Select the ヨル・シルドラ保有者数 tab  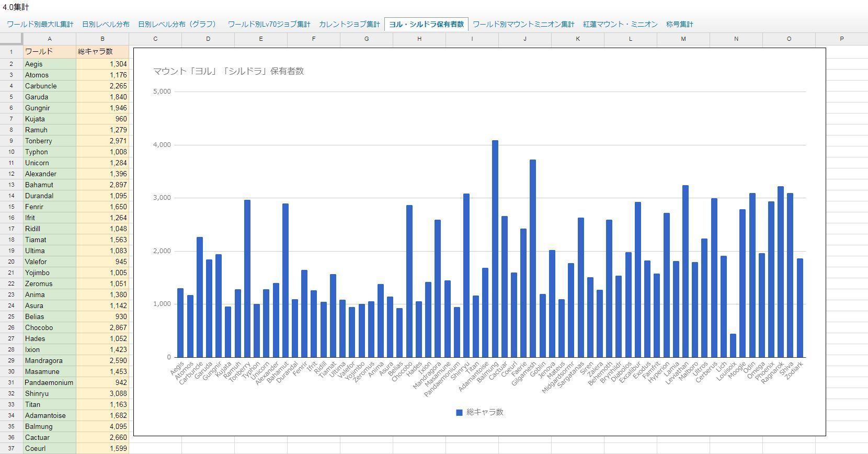[x=426, y=24]
